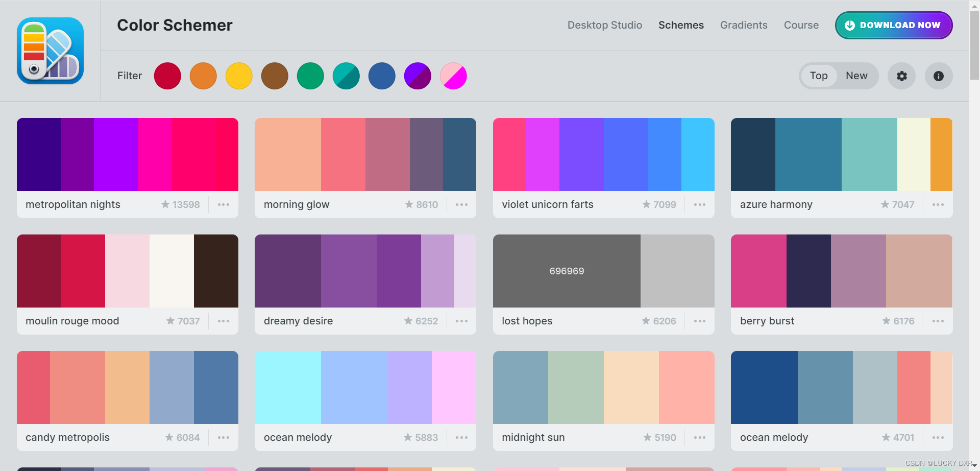Open more options for dreamy desire

[461, 321]
